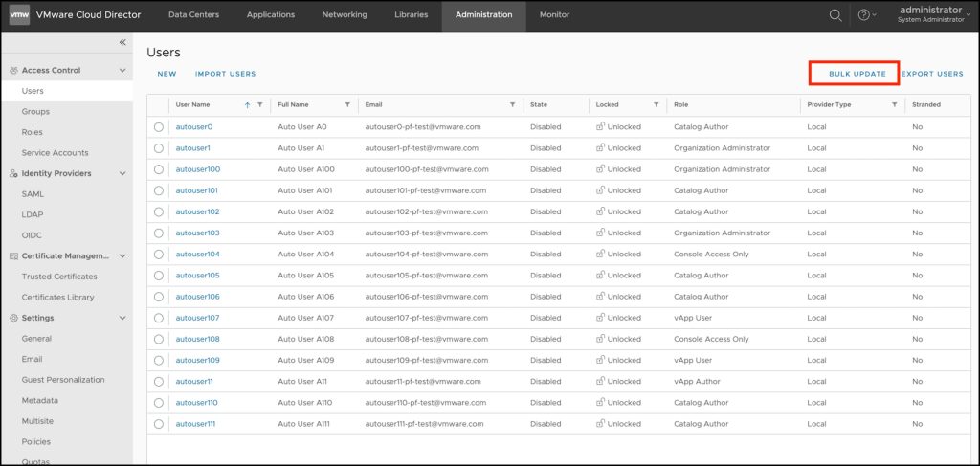The width and height of the screenshot is (980, 466).
Task: Switch to the Networking tab
Action: (x=345, y=15)
